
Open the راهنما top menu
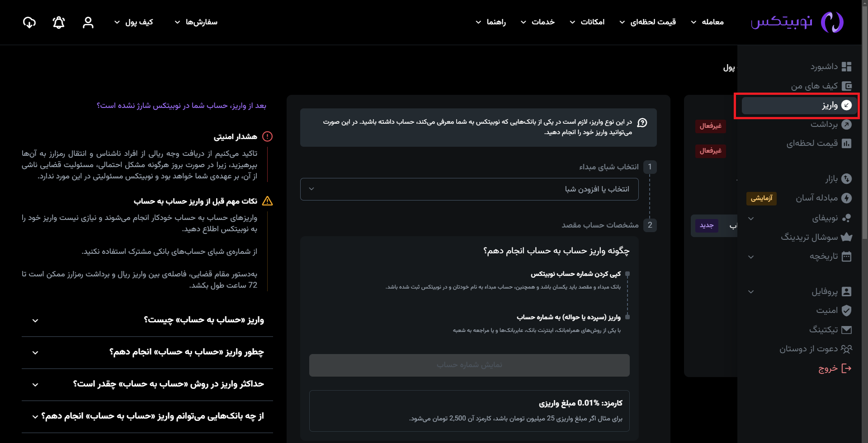tap(491, 22)
